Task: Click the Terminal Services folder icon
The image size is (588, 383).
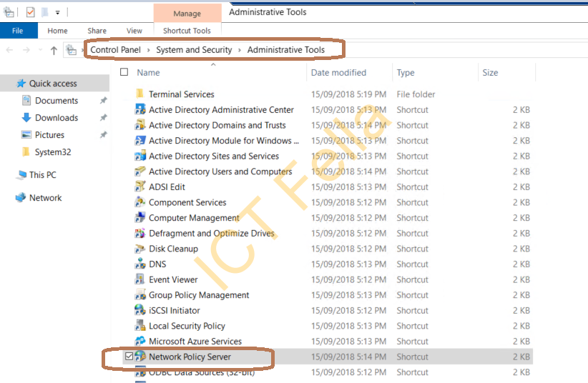Action: pyautogui.click(x=140, y=94)
